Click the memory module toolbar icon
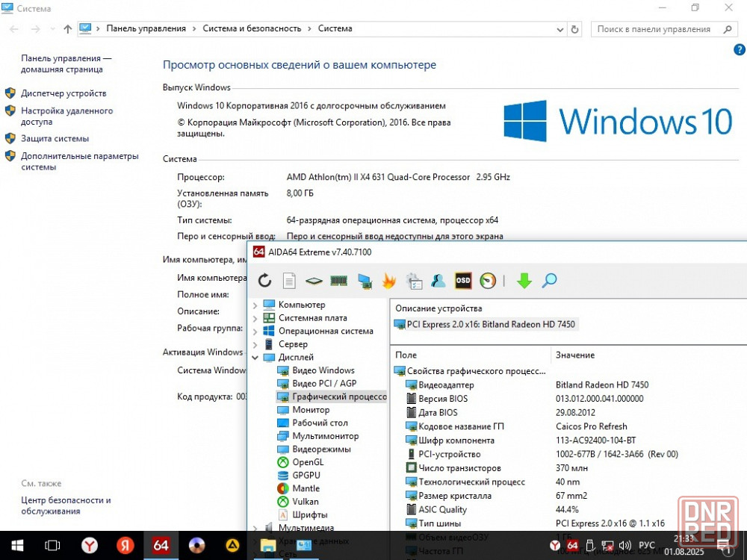The height and width of the screenshot is (560, 747). click(338, 281)
